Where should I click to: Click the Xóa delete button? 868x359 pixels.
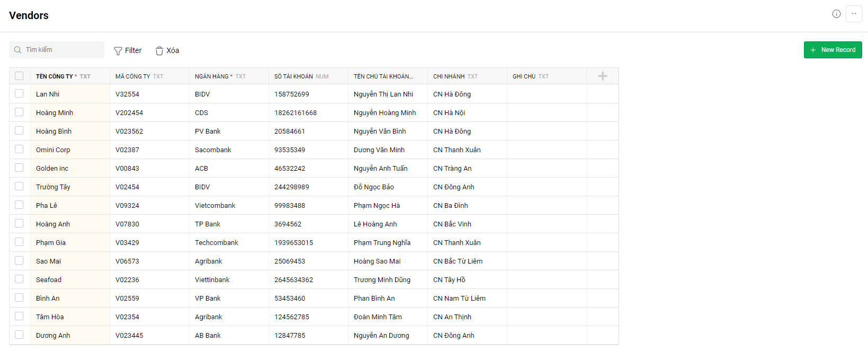click(167, 50)
